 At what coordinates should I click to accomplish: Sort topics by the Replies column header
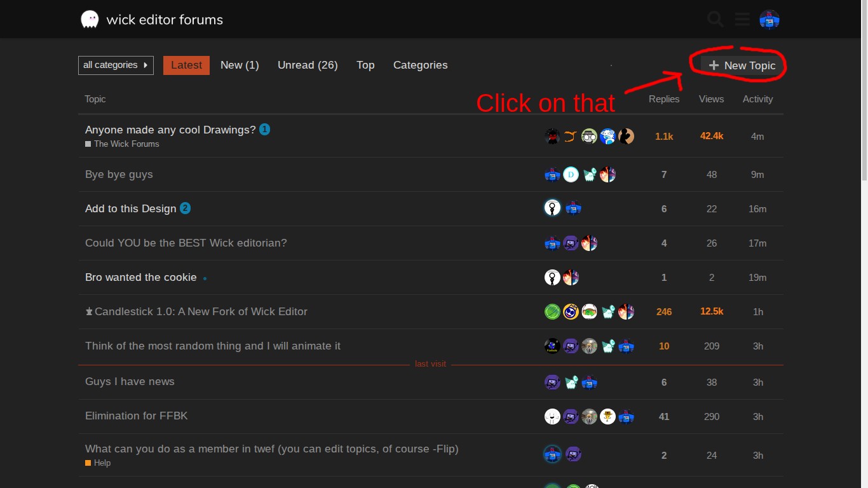[664, 99]
